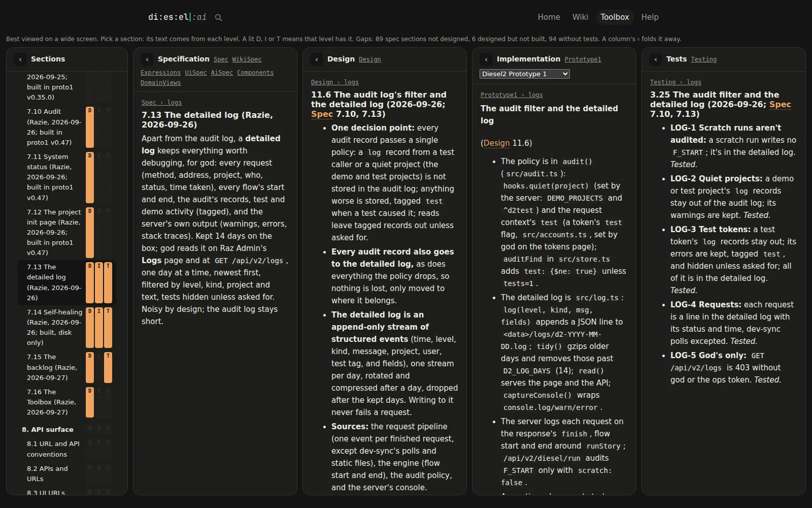Click the orange Spec link in Design 11.6 heading
This screenshot has height=508, width=812.
(322, 114)
